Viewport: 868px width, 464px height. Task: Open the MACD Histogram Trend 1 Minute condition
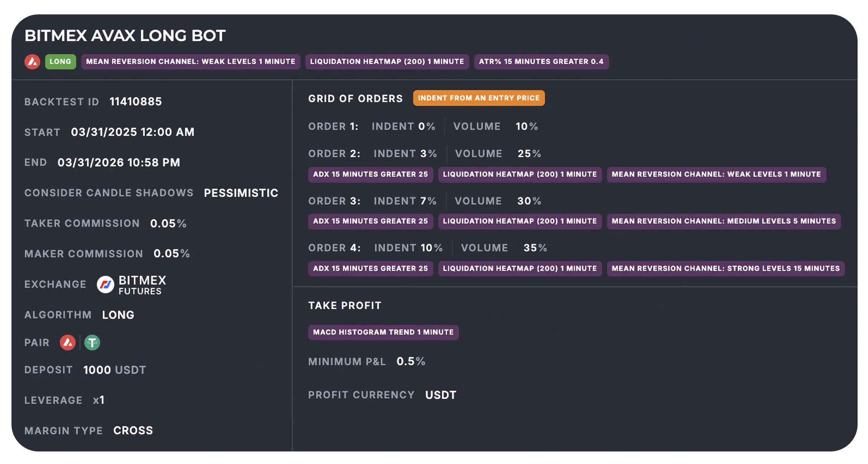coord(383,332)
